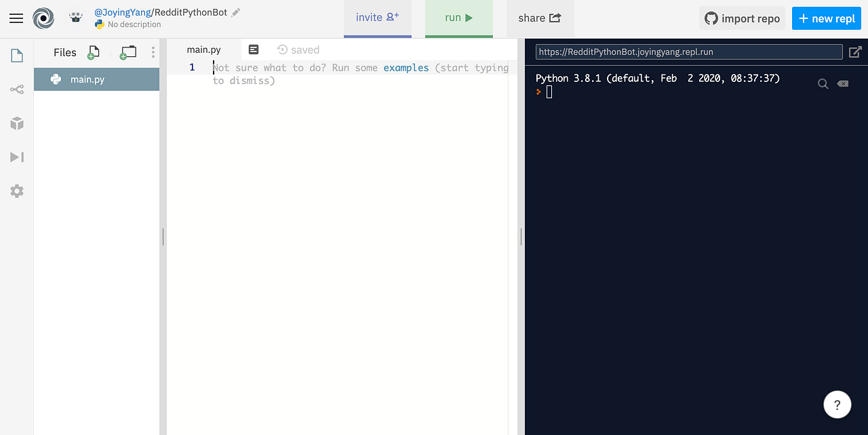Run the RedditPythonBot repl
The image size is (868, 435).
click(458, 18)
